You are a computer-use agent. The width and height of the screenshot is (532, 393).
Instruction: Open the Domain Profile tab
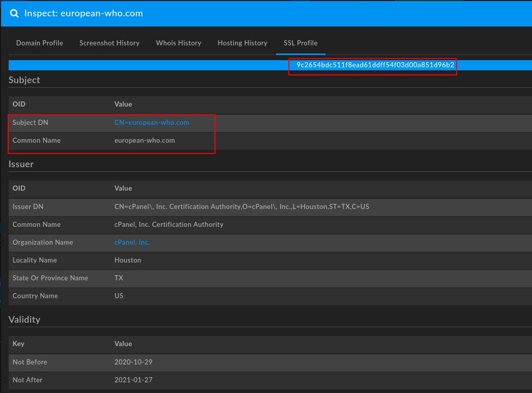coord(40,43)
